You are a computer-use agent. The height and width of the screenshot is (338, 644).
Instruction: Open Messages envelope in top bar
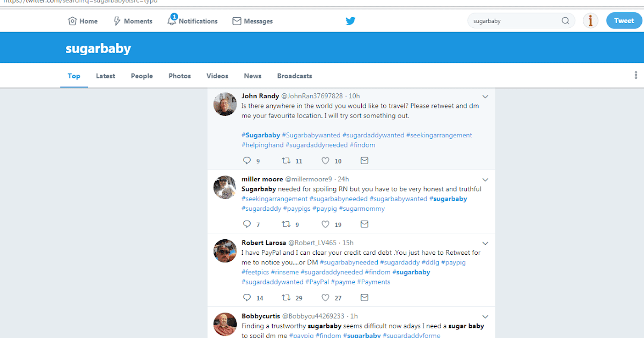253,21
